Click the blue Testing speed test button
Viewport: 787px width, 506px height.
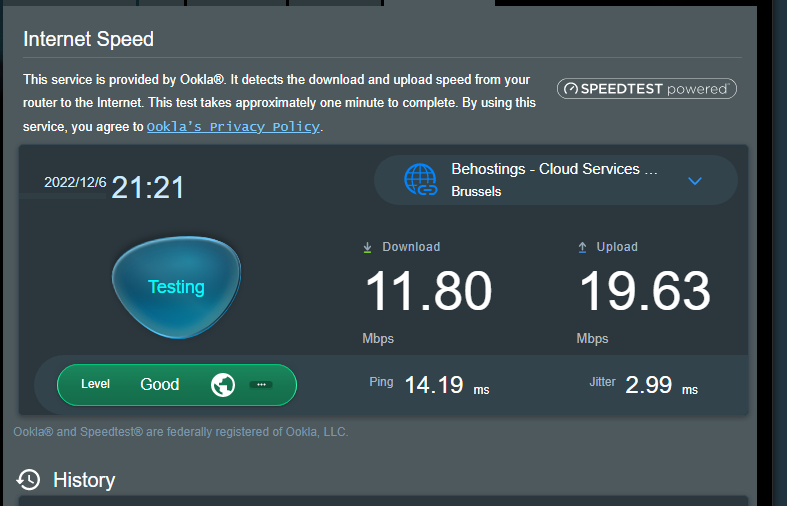tap(176, 287)
